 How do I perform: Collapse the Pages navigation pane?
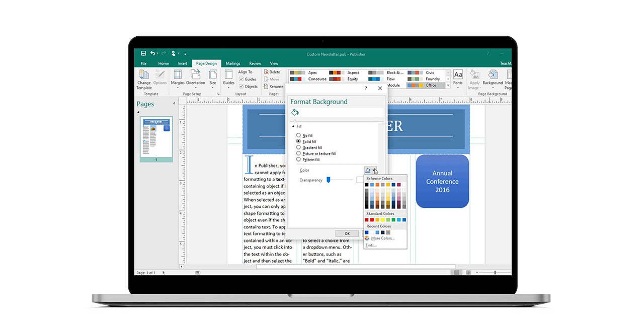point(174,104)
